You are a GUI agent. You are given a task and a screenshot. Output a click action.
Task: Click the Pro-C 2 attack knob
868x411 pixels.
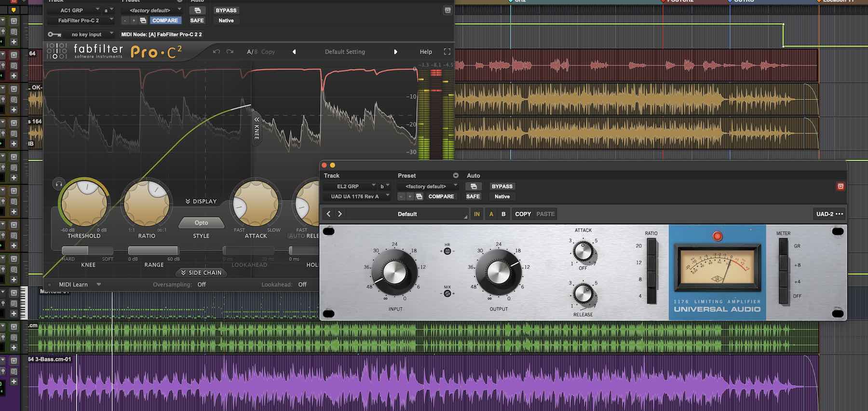[x=256, y=204]
